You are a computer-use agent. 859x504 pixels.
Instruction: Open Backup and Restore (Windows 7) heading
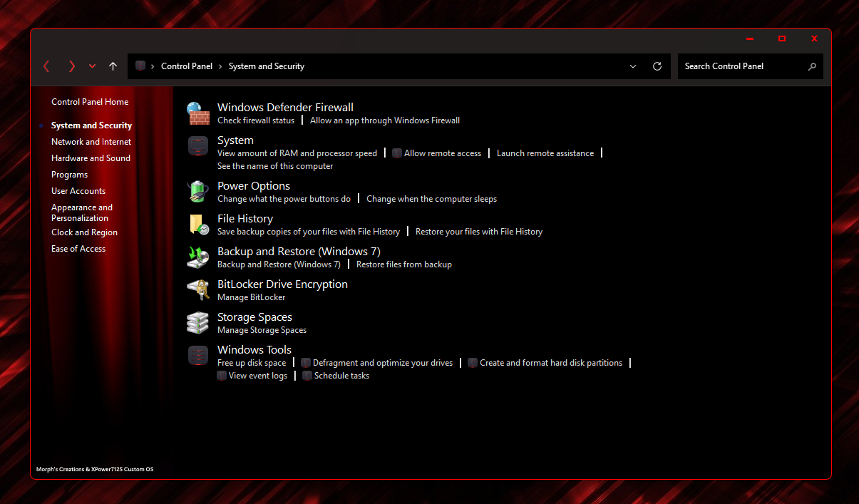299,252
